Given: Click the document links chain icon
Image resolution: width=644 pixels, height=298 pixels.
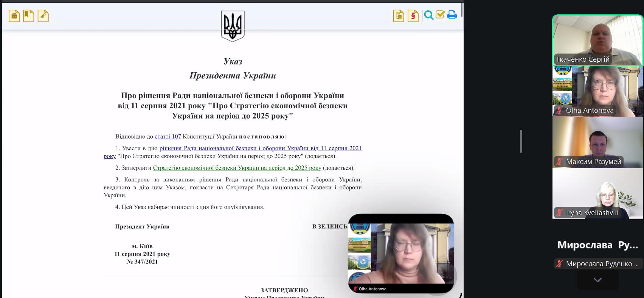Looking at the screenshot, I should click(x=43, y=16).
